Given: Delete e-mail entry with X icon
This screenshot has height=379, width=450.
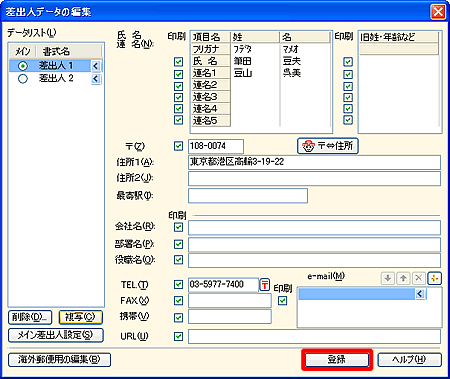Looking at the screenshot, I should [419, 278].
